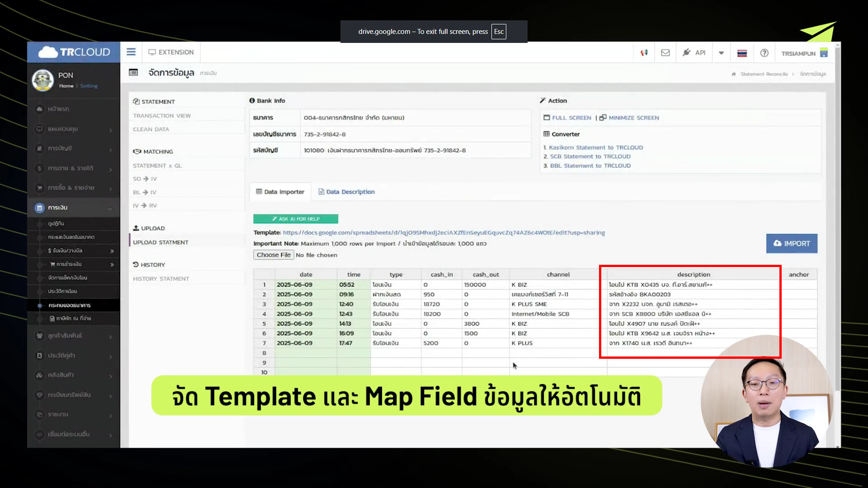This screenshot has width=868, height=488.
Task: Open the EXTENSION menu
Action: 171,52
